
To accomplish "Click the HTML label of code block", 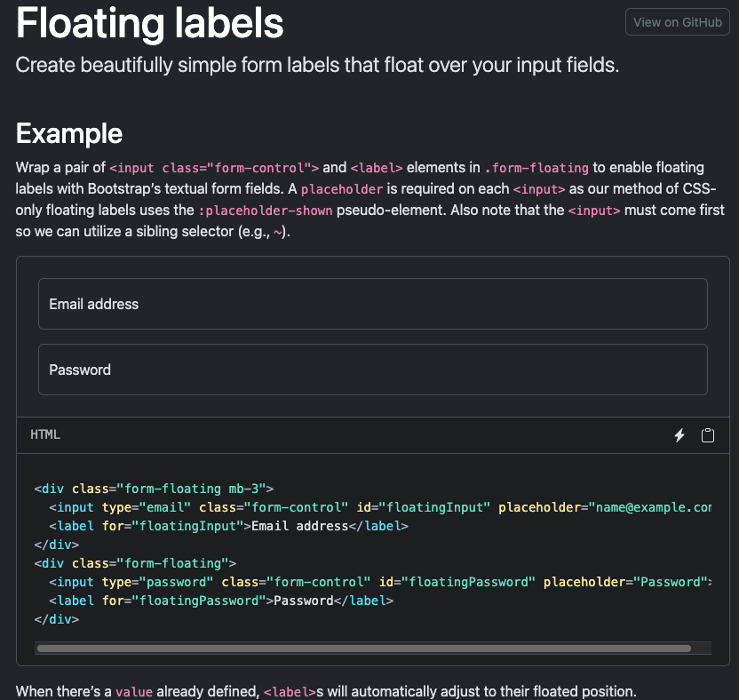I will point(45,434).
